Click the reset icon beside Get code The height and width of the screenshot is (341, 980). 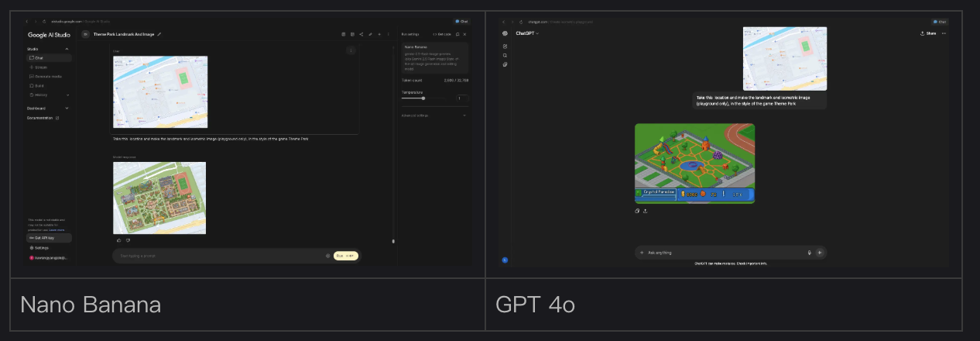point(457,34)
